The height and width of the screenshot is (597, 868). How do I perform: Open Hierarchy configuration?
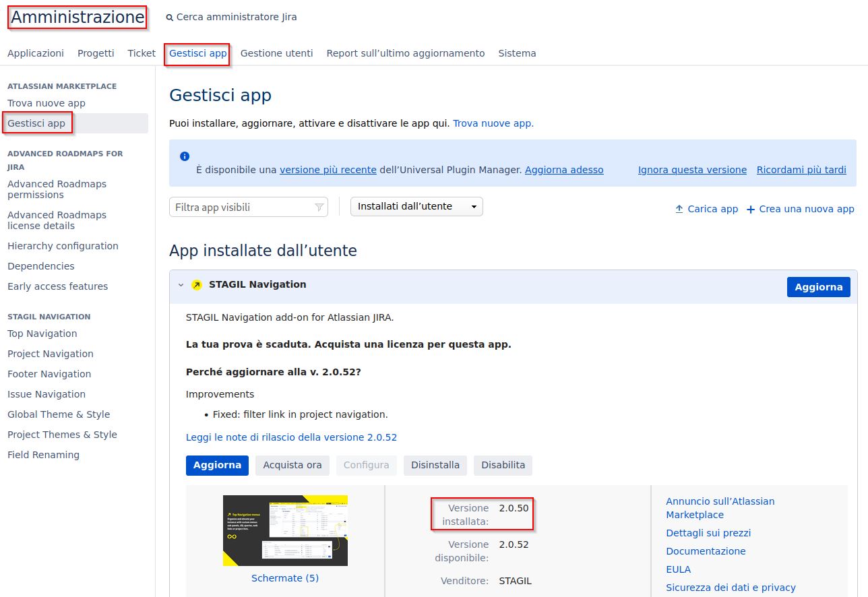[63, 246]
